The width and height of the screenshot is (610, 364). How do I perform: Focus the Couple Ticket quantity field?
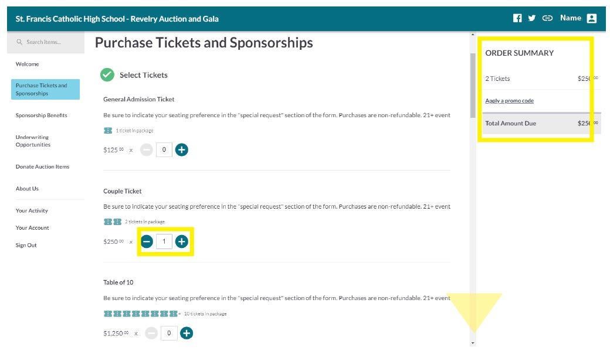(x=164, y=241)
